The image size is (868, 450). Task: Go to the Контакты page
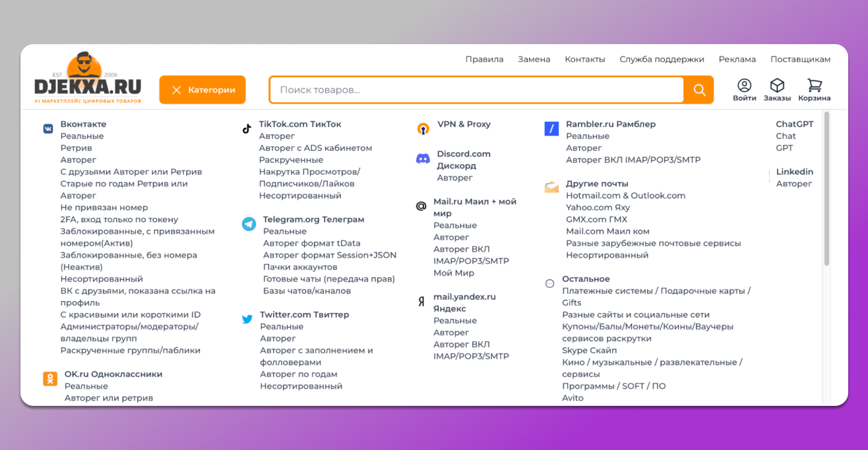(x=584, y=59)
